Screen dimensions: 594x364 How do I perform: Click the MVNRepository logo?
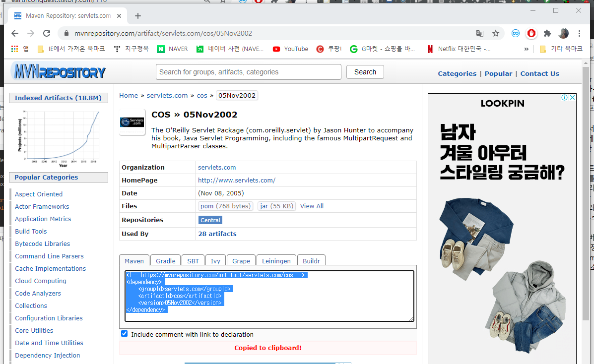(x=59, y=71)
